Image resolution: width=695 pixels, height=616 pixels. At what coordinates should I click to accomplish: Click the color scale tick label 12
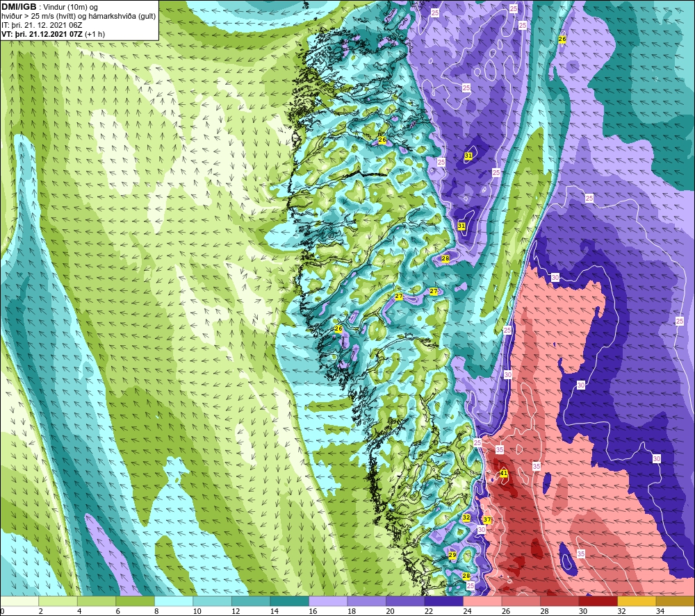[x=236, y=611]
